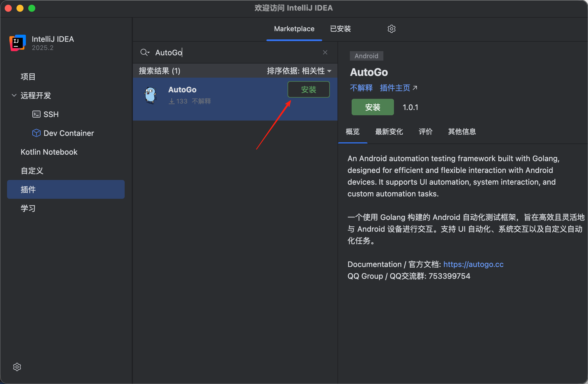Switch to the 已安装 tab

[x=340, y=29]
